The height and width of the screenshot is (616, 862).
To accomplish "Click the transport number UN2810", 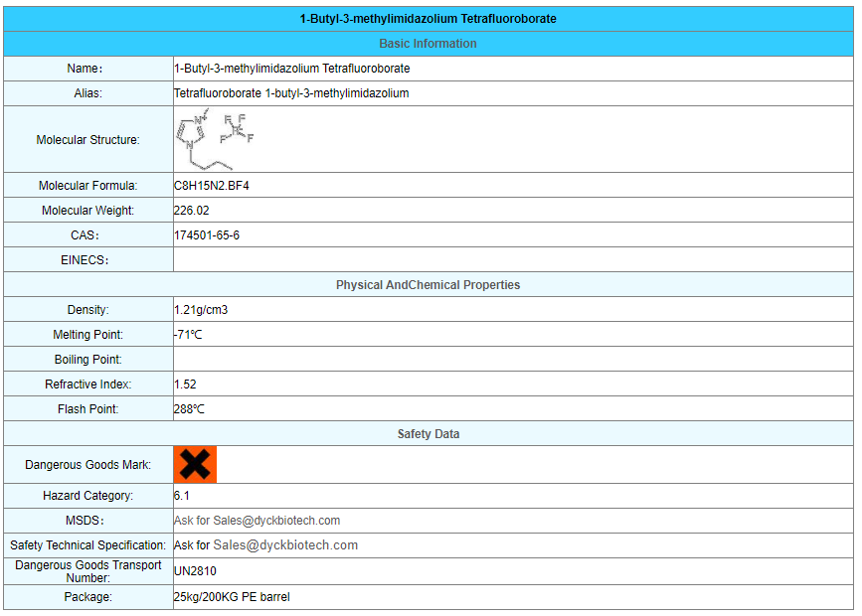I will click(195, 571).
